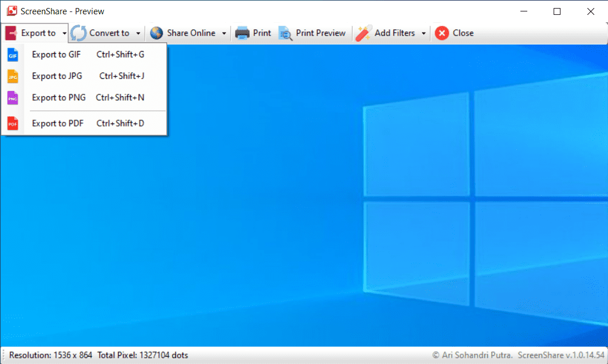Image resolution: width=608 pixels, height=364 pixels.
Task: Click the Ctrl+Shift+J shortcut text
Action: (x=122, y=76)
